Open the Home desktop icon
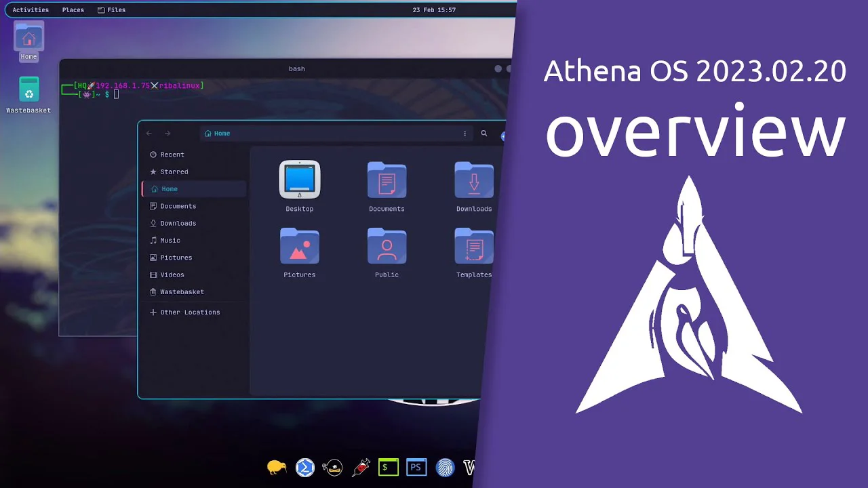This screenshot has height=488, width=868. pos(28,41)
